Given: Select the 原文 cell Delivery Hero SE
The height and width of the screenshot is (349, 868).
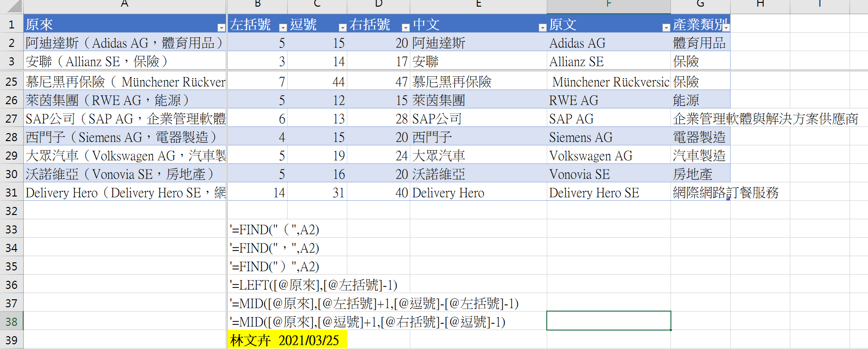Looking at the screenshot, I should pyautogui.click(x=609, y=192).
